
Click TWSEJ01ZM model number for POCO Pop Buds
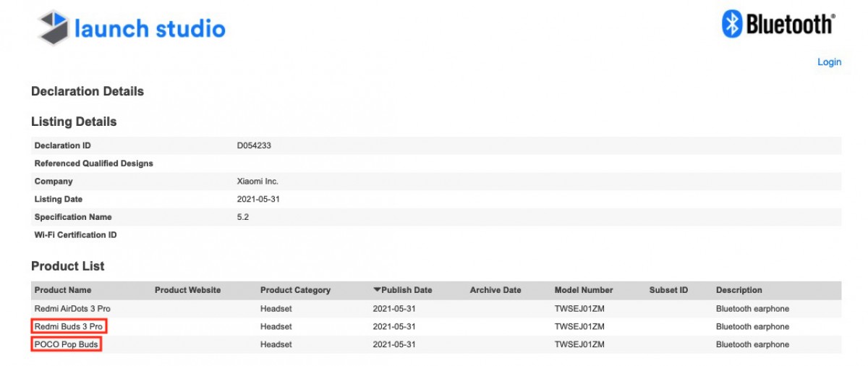[x=579, y=344]
